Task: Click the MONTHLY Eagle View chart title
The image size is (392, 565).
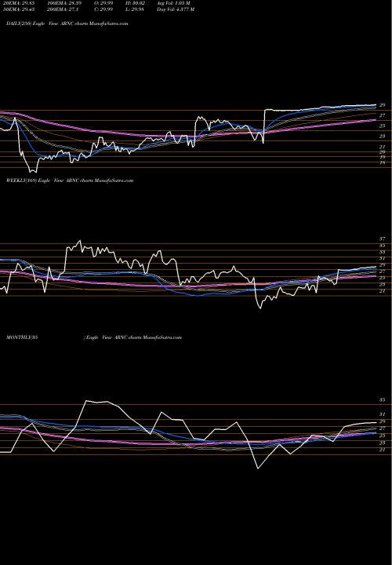Action: (x=94, y=337)
